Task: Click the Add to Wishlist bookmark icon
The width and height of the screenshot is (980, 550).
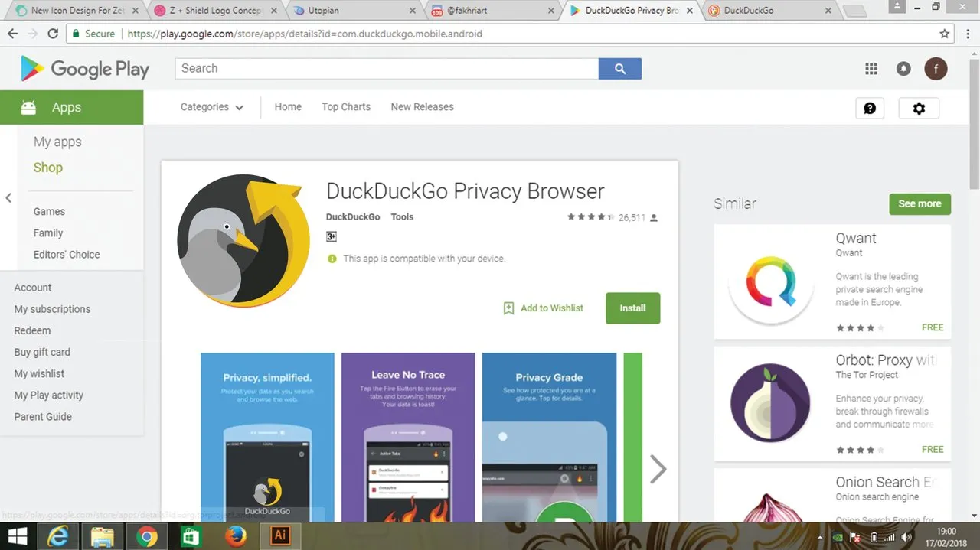Action: click(508, 308)
